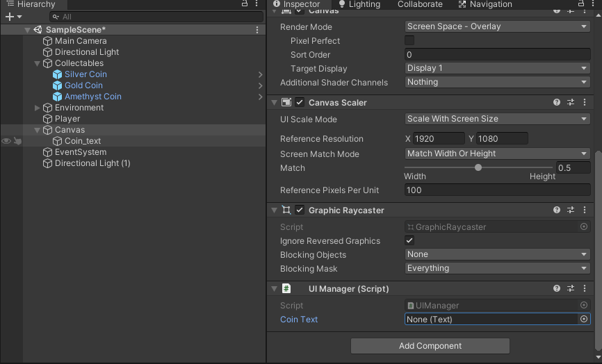This screenshot has height=364, width=602.
Task: Open the Blocking Mask dropdown
Action: pyautogui.click(x=498, y=268)
